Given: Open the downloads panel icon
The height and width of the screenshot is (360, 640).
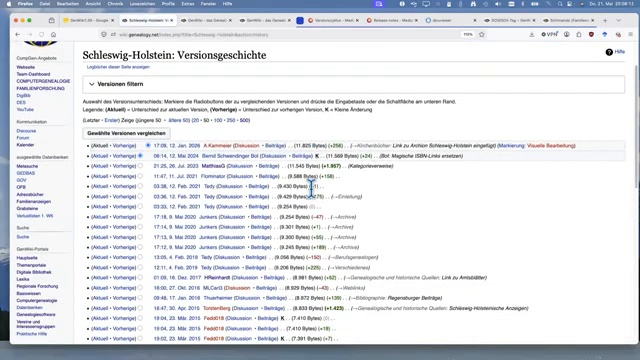Looking at the screenshot, I should click(531, 35).
